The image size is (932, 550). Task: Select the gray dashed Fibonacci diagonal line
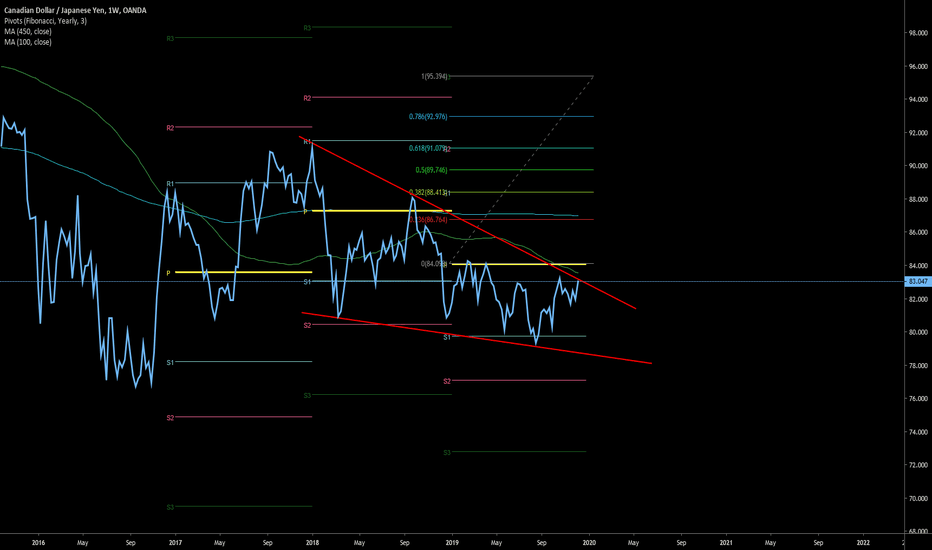click(x=523, y=168)
